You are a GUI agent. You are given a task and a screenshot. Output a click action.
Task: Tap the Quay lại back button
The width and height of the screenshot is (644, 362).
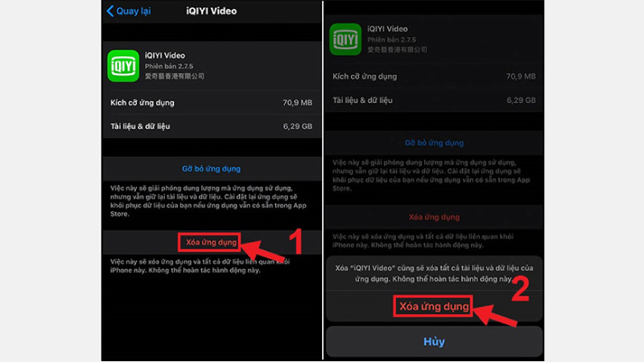coord(129,11)
